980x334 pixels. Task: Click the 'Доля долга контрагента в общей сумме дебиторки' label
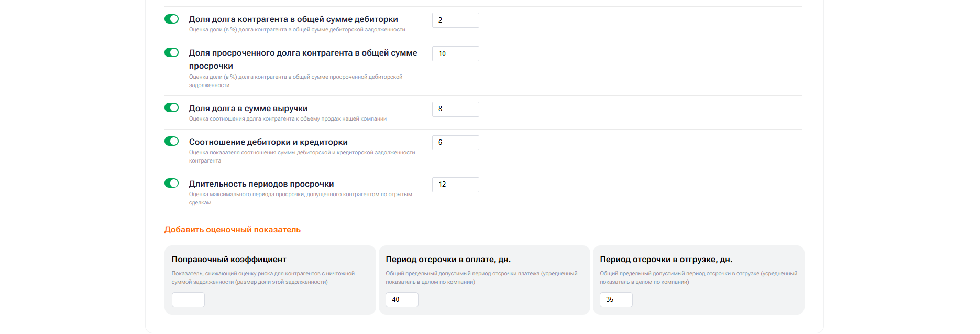click(293, 19)
